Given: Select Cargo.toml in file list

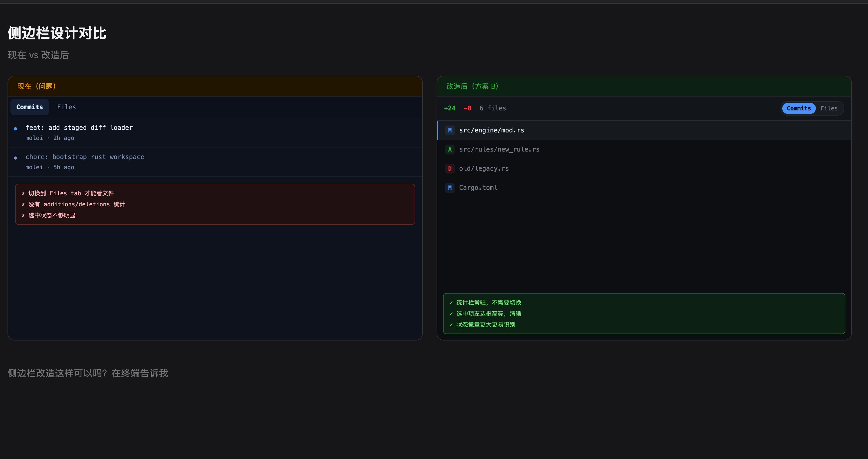Looking at the screenshot, I should point(478,188).
